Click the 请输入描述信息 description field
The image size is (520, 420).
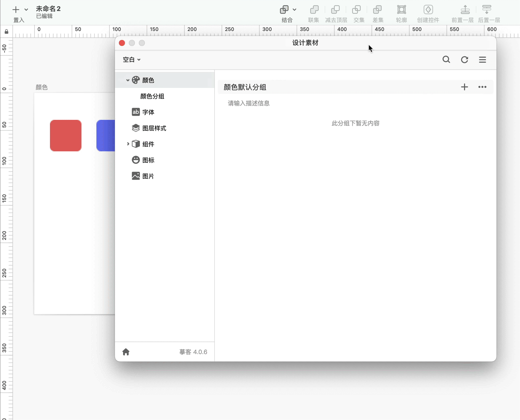[249, 103]
